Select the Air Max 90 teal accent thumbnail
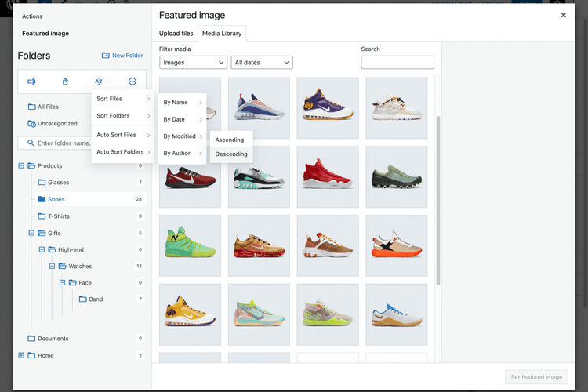Viewport: 588px width, 392px height. (x=259, y=176)
